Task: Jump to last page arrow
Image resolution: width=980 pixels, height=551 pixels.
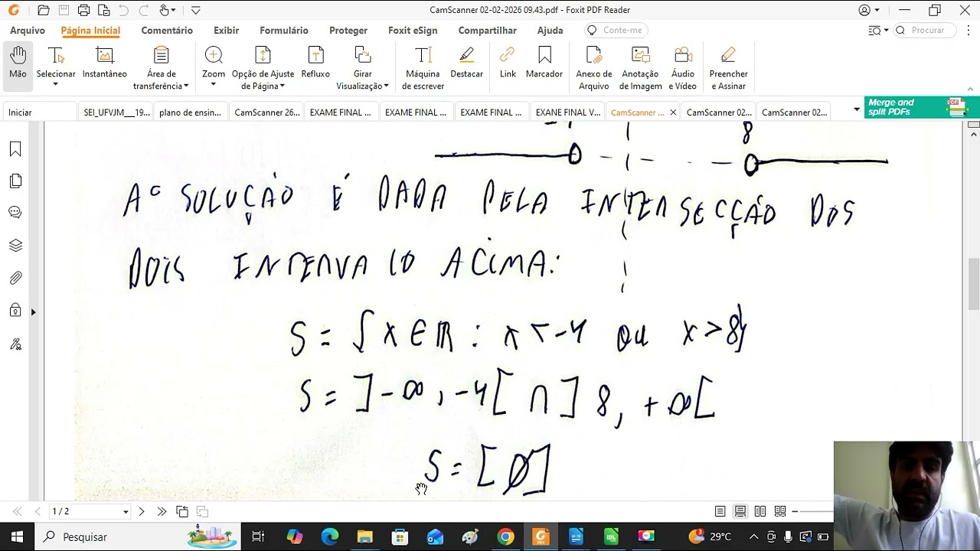Action: tap(162, 511)
